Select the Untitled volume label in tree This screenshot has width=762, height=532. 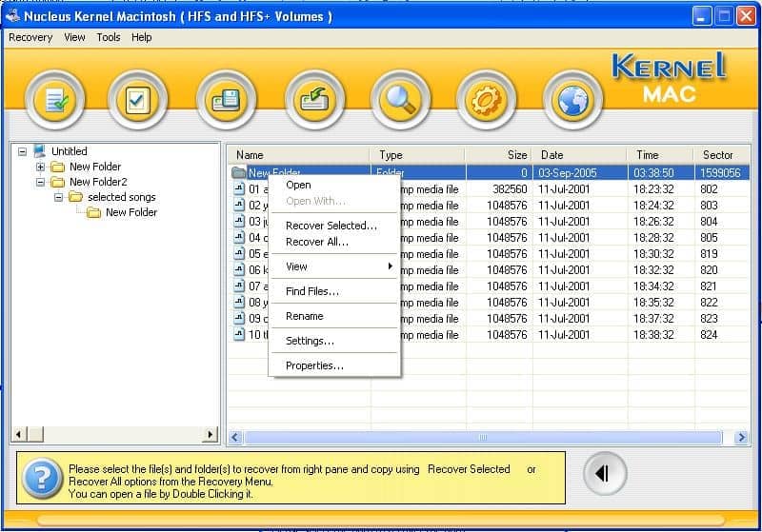pos(70,151)
